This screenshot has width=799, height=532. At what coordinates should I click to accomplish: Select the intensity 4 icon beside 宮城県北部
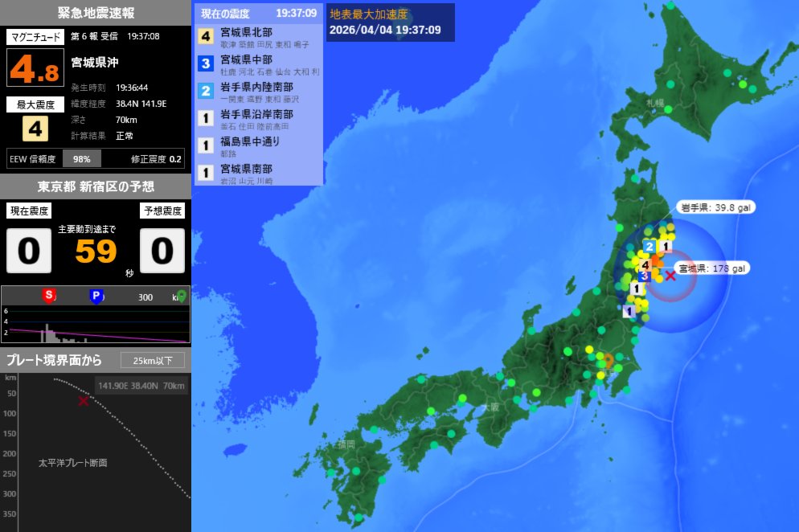tap(203, 37)
